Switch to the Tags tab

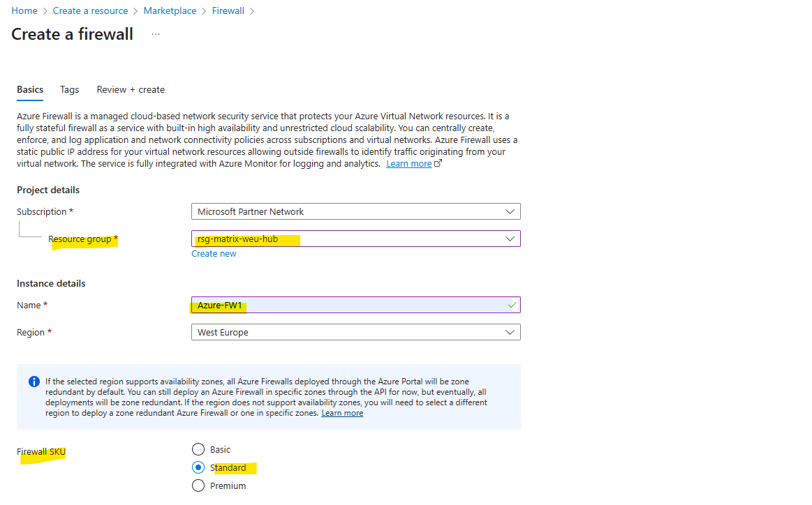point(69,89)
